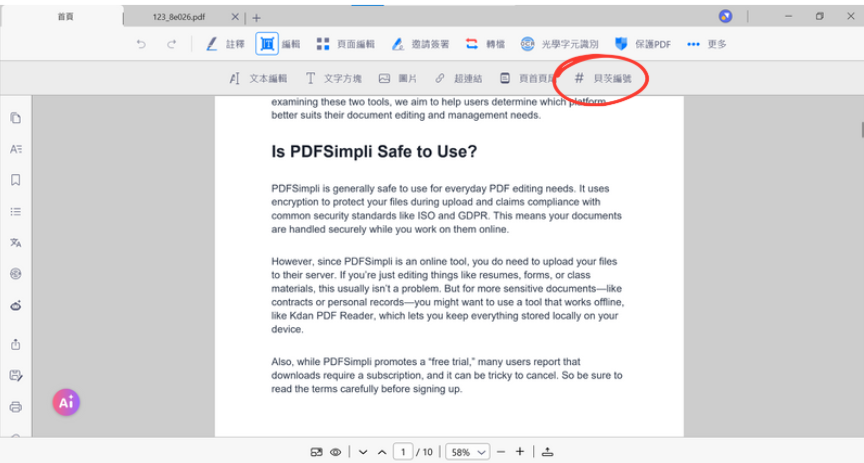Image resolution: width=864 pixels, height=463 pixels.
Task: Toggle the eye reading-mode icon
Action: [335, 452]
